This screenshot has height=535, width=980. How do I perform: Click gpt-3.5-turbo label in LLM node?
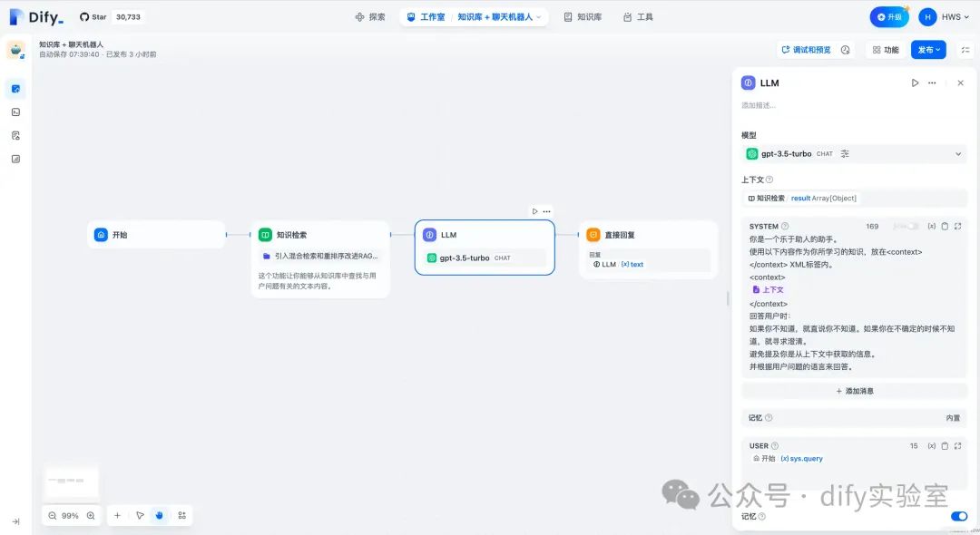click(x=465, y=258)
